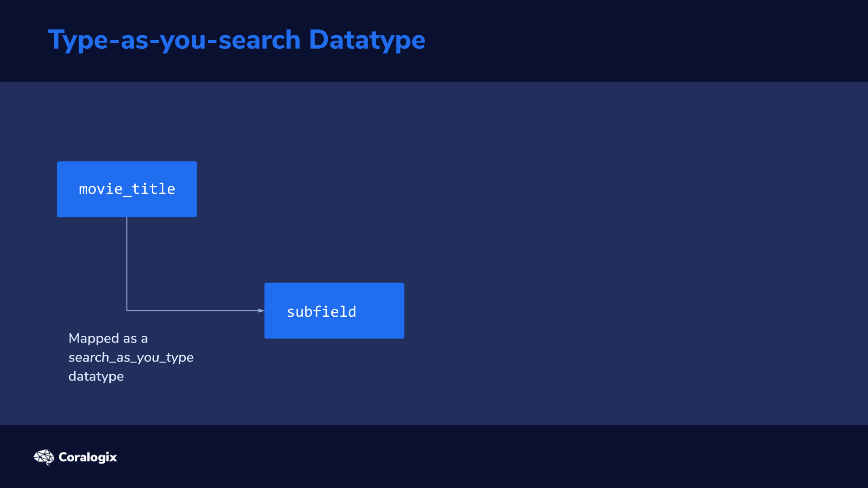Viewport: 868px width, 488px height.
Task: Click the word "Mapped" in the caption
Action: [94, 338]
